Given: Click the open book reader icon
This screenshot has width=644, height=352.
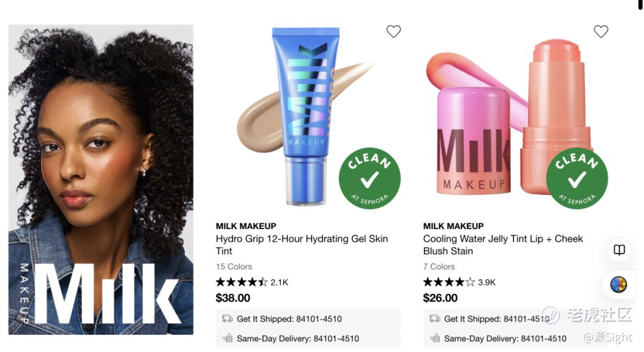Looking at the screenshot, I should tap(620, 250).
